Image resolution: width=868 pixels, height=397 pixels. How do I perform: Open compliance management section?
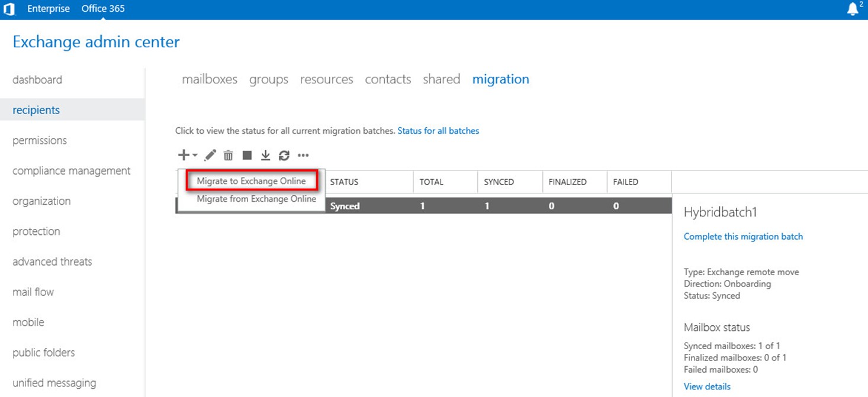tap(72, 170)
